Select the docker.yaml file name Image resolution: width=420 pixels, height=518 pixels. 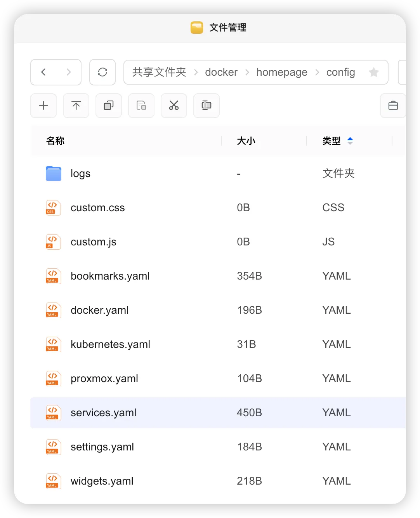99,310
